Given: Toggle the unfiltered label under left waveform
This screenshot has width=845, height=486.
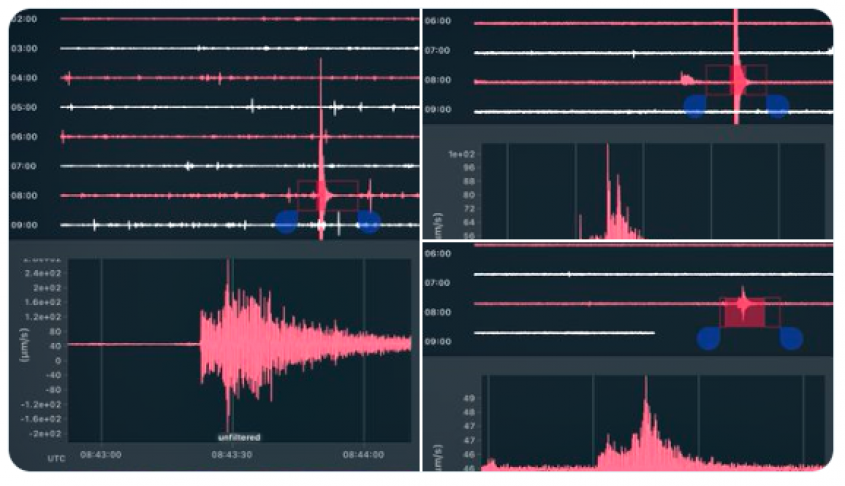Looking at the screenshot, I should 238,436.
